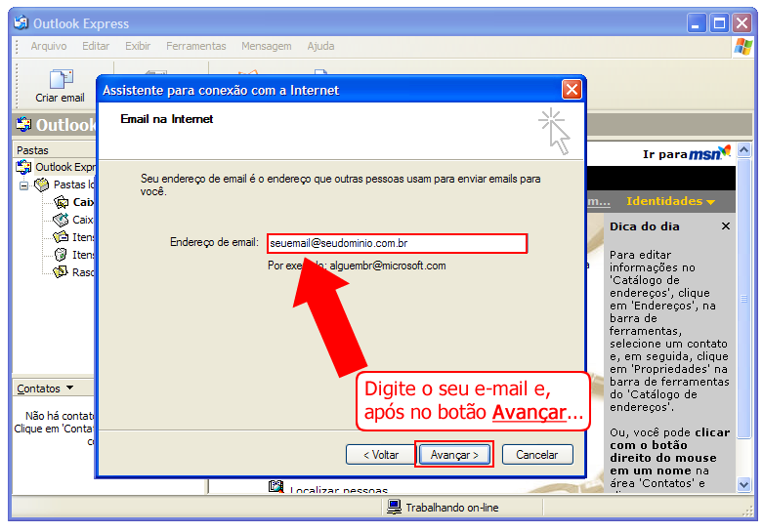The image size is (763, 532).
Task: Click the Endereço de email input field
Action: coord(397,243)
